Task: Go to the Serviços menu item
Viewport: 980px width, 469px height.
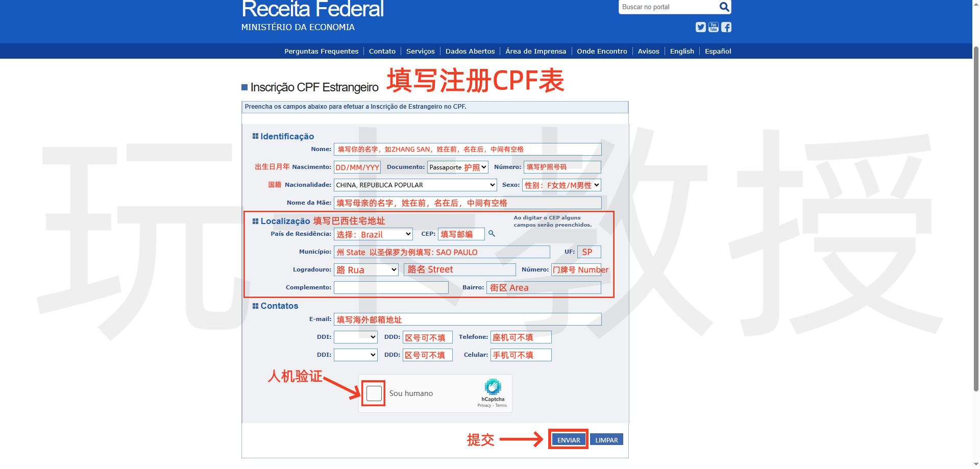Action: click(420, 52)
